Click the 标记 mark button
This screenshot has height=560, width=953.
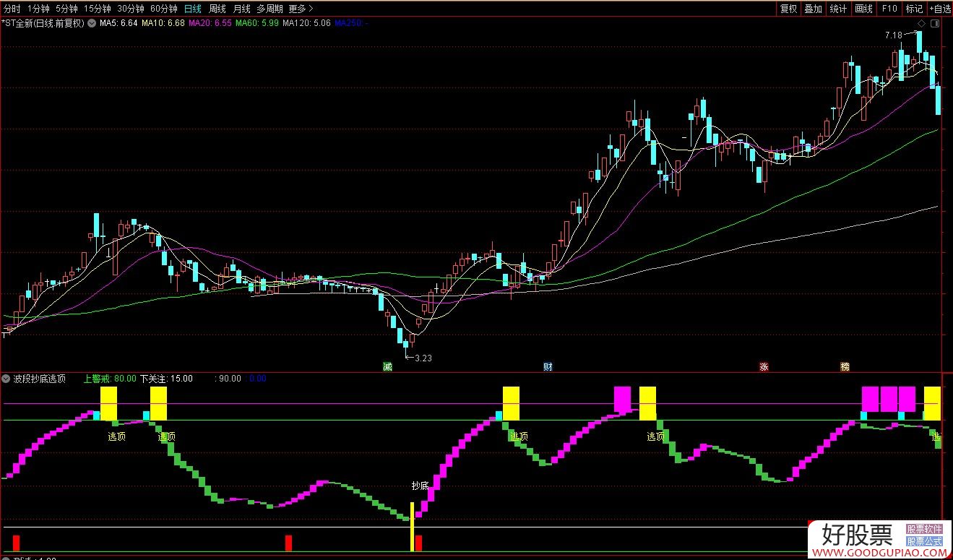pyautogui.click(x=914, y=9)
